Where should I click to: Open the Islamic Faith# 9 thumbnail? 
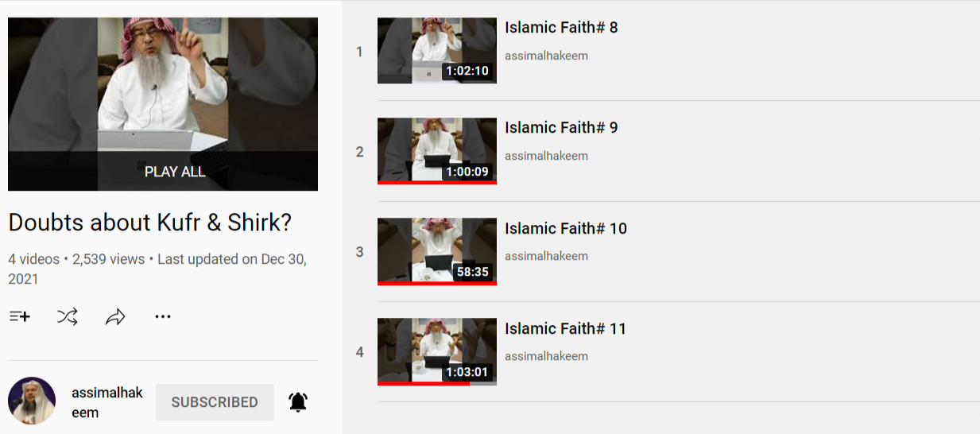(x=437, y=151)
